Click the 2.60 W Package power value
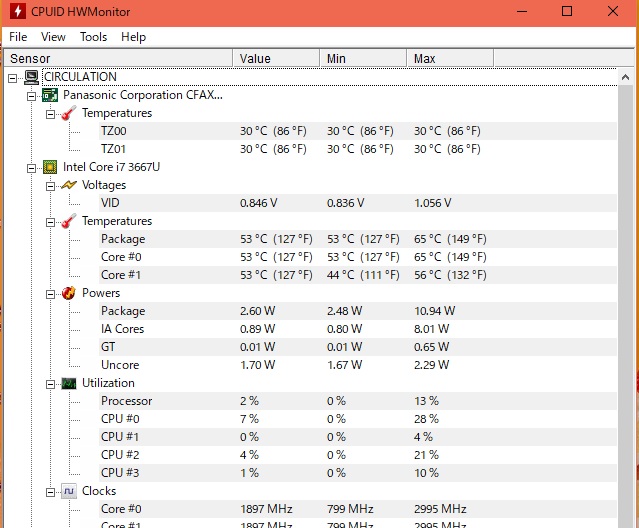639x528 pixels. tap(257, 311)
